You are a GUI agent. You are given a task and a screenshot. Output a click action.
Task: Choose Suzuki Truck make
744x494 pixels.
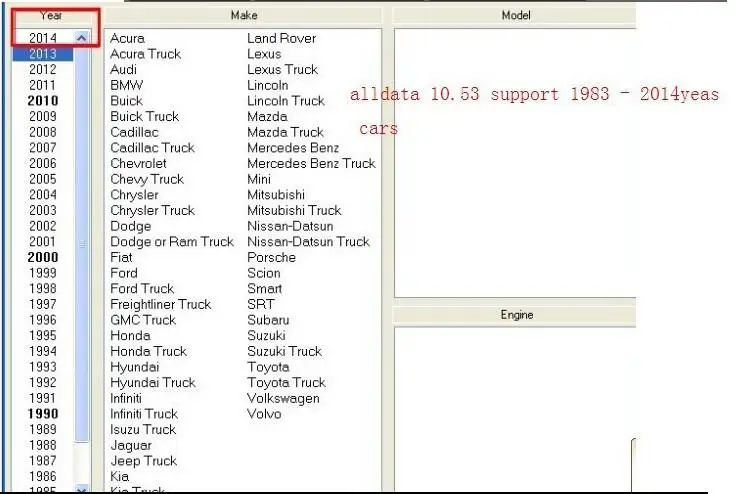(284, 351)
